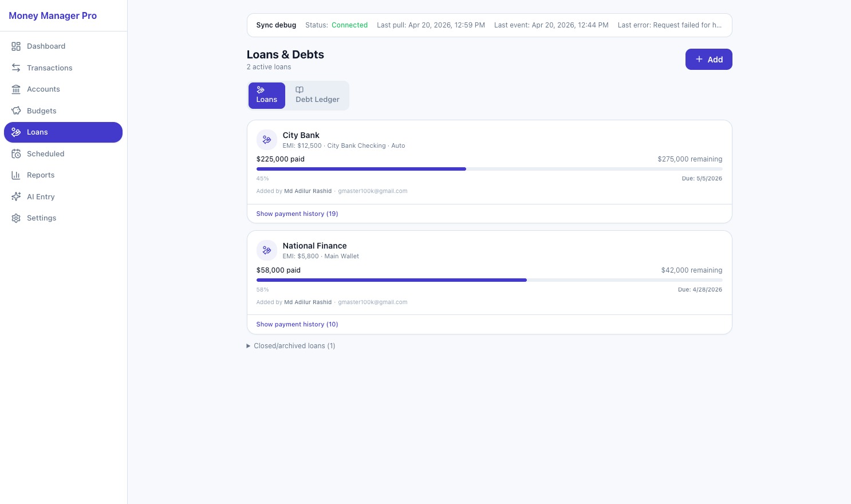Screen dimensions: 851x504
Task: Click City Bank loan progress bar
Action: coord(489,169)
